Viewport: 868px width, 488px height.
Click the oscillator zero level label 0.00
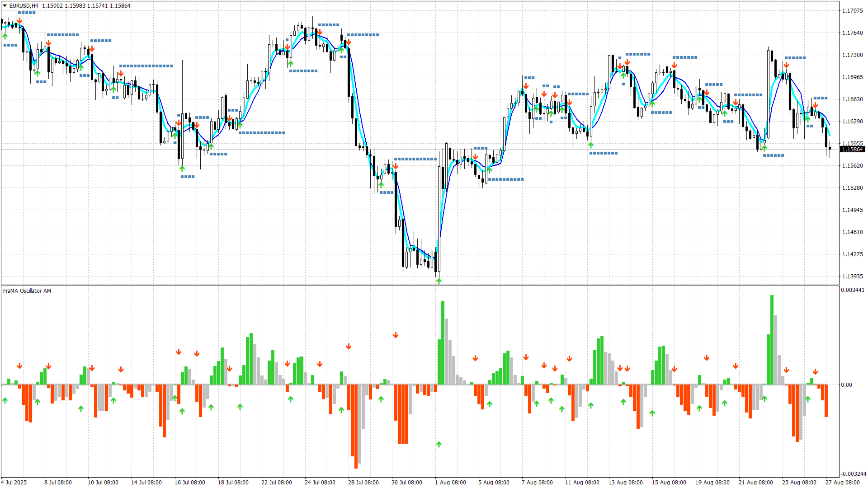click(x=846, y=385)
